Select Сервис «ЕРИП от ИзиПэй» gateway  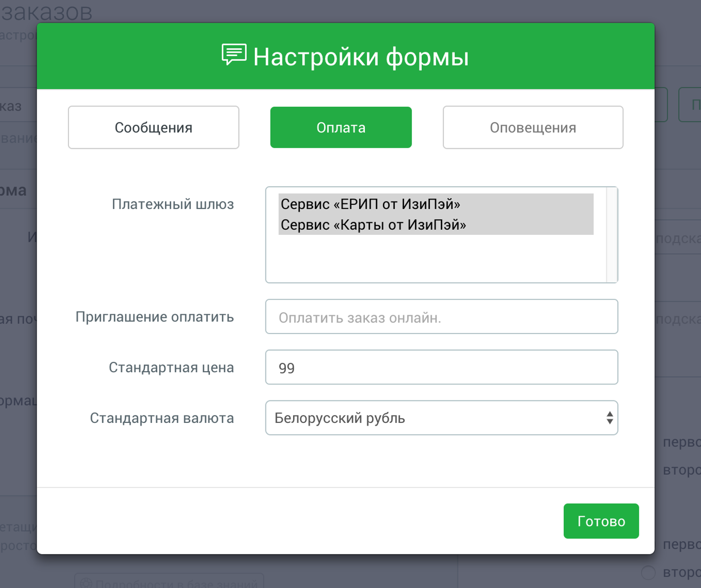436,204
